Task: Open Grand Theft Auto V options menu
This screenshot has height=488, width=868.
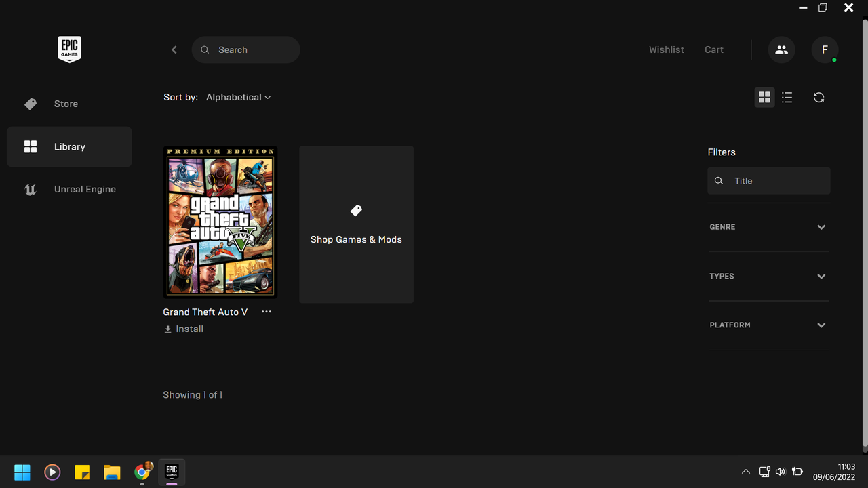Action: [x=267, y=312]
